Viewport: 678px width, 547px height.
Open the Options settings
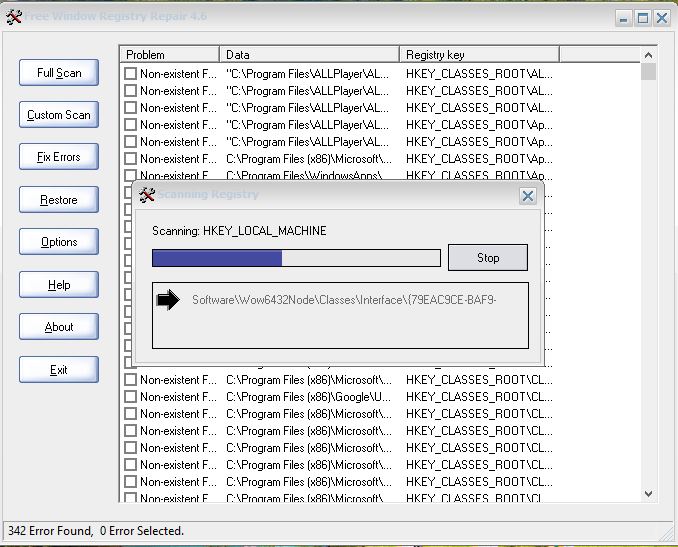[59, 242]
